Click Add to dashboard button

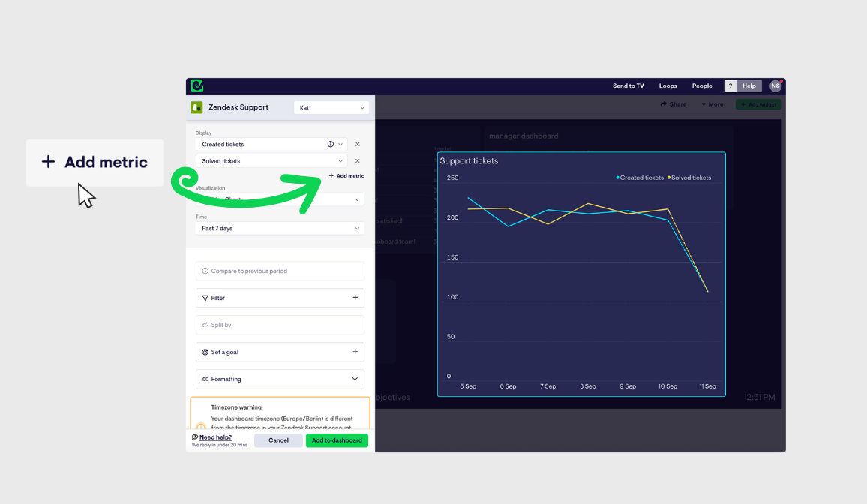point(337,440)
